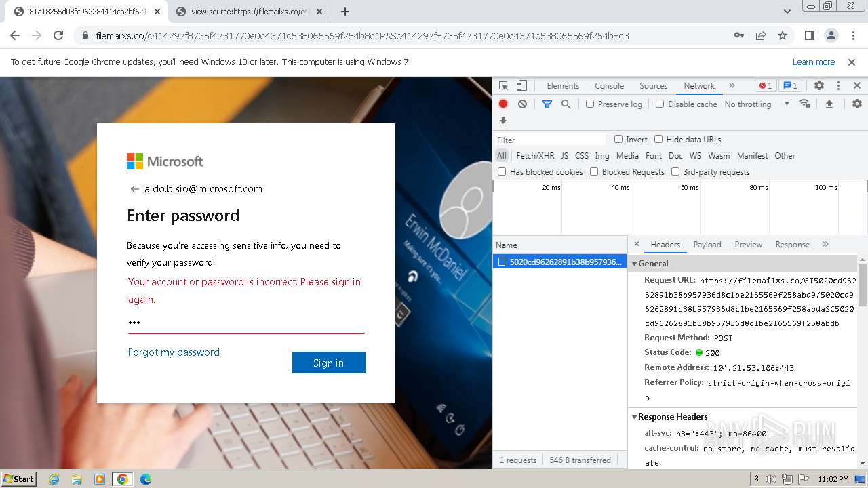
Task: Check Blocked Requests checkbox
Action: [x=594, y=171]
